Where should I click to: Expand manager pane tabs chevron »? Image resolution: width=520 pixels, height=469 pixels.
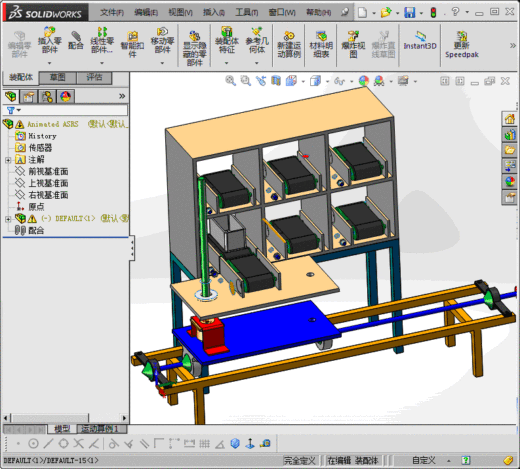pos(122,96)
